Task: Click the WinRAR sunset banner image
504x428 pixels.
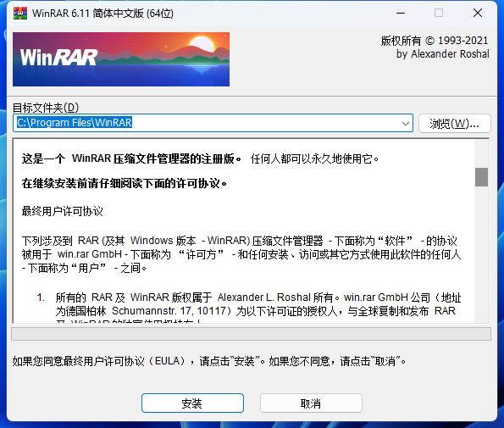Action: tap(121, 59)
